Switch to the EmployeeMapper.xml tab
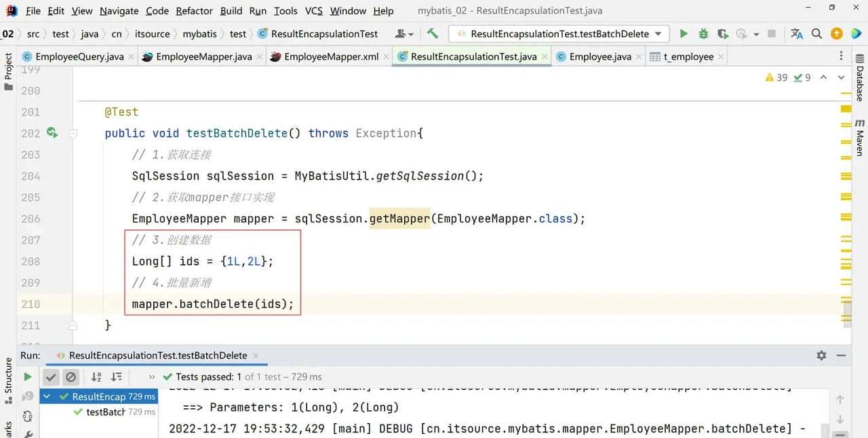 [x=331, y=57]
